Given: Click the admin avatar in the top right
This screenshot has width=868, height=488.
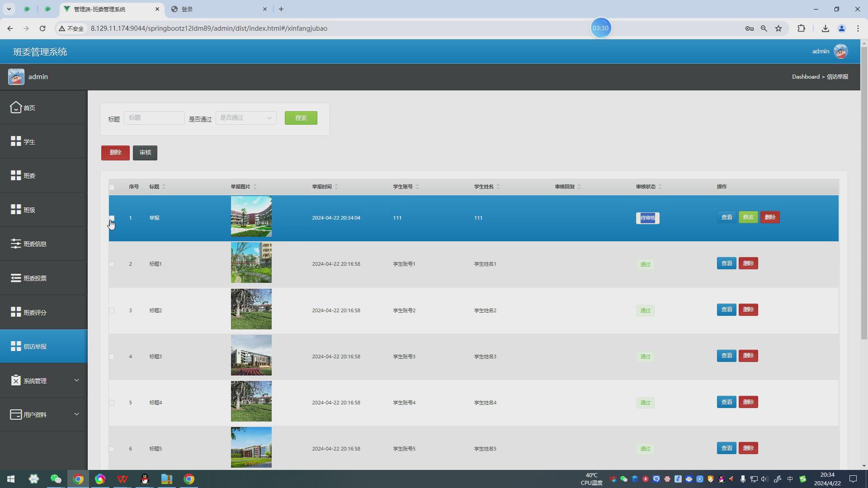Looking at the screenshot, I should 841,52.
